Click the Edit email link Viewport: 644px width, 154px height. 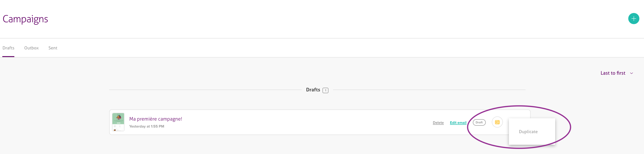(458, 123)
